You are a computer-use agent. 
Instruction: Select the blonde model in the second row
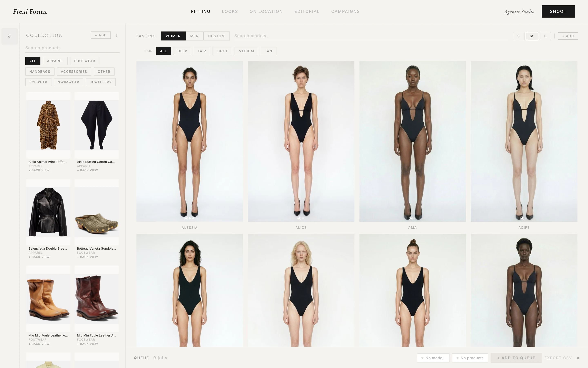(x=301, y=290)
